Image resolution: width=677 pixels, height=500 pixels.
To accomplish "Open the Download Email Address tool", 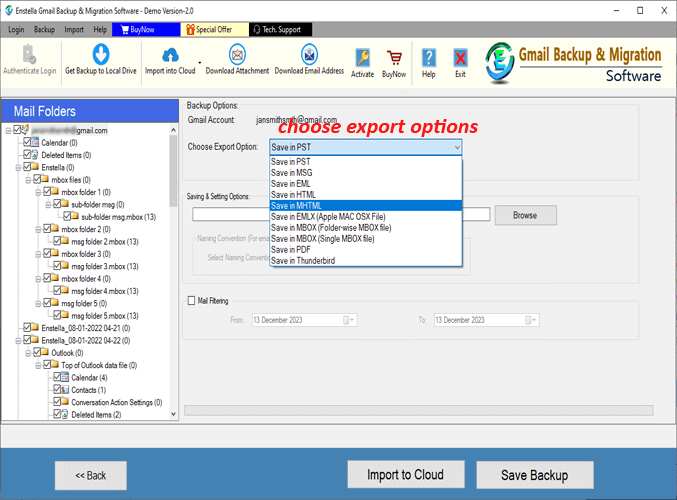I will tap(309, 60).
